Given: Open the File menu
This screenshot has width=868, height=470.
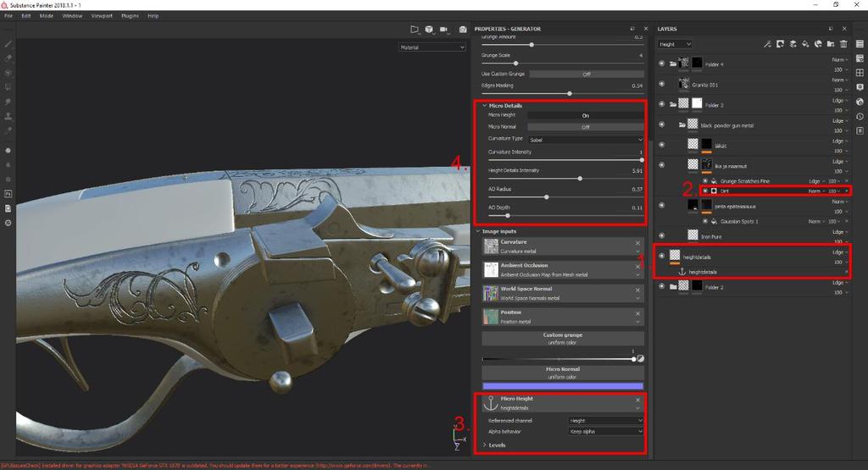Looking at the screenshot, I should pos(8,16).
